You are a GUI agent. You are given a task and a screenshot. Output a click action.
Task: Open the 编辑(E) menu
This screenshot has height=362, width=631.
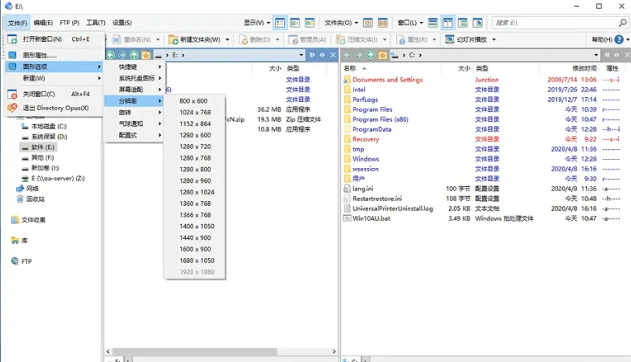tap(43, 23)
